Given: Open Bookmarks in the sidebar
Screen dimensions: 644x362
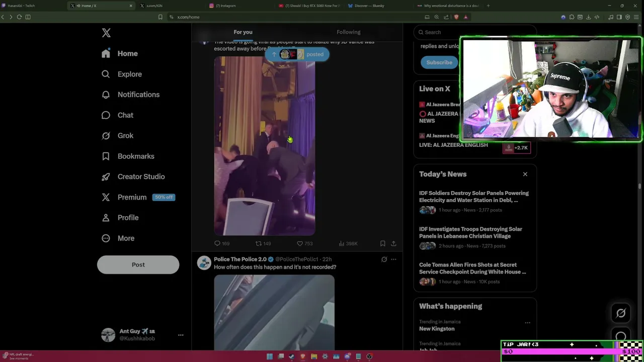Looking at the screenshot, I should pyautogui.click(x=128, y=156).
